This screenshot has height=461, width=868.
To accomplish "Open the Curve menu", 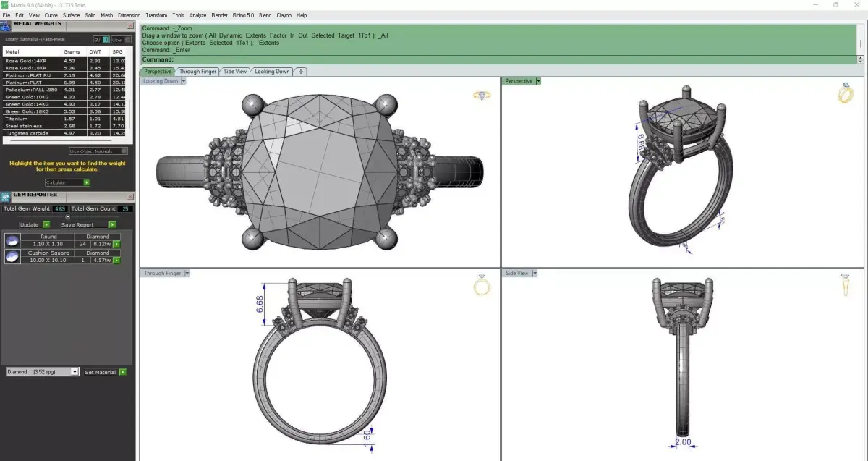I will [x=51, y=15].
